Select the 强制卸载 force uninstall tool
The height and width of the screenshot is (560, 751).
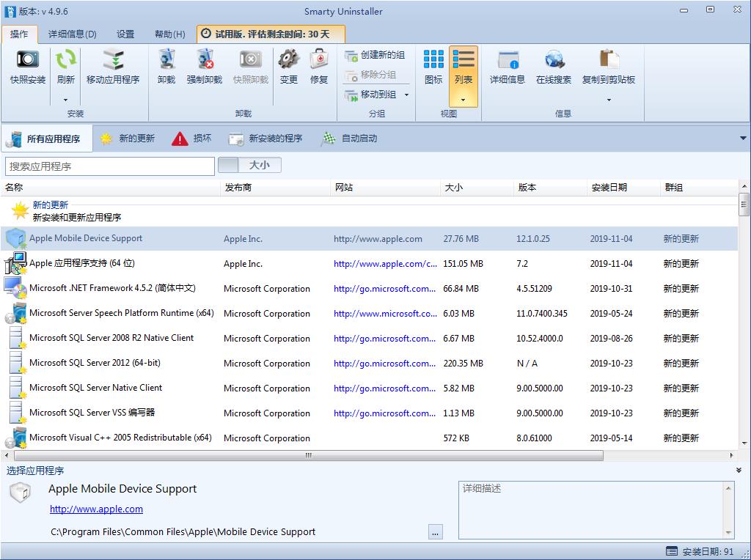pyautogui.click(x=205, y=70)
